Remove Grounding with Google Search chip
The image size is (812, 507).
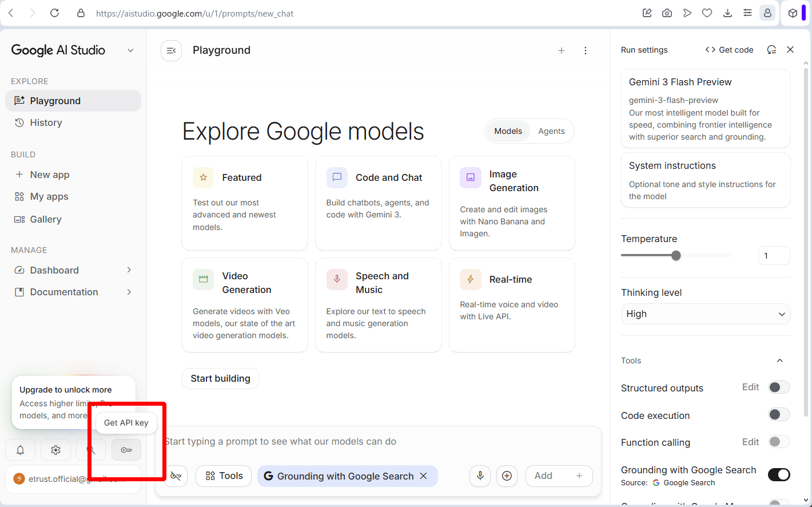coord(424,476)
